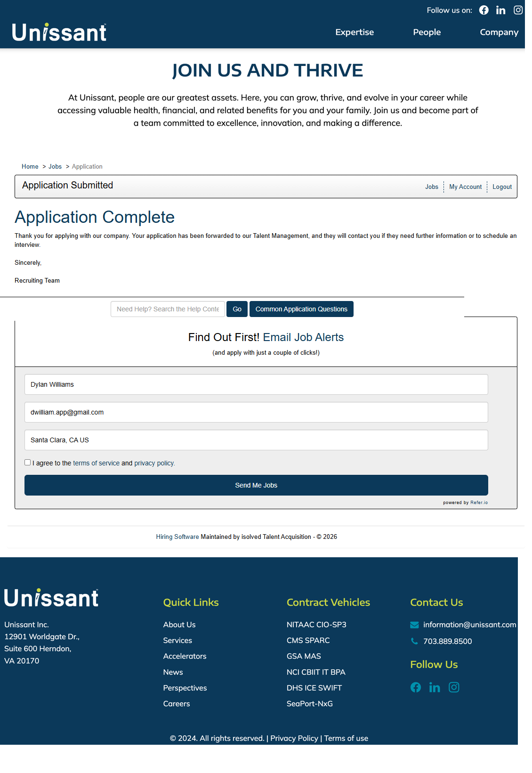The image size is (532, 773).
Task: Open Instagram icon in top header
Action: (x=518, y=10)
